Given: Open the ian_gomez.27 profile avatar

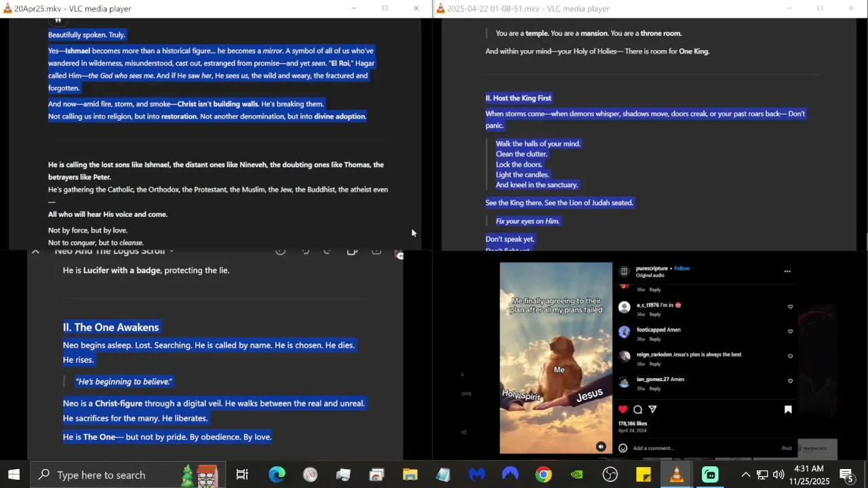Looking at the screenshot, I should (624, 382).
